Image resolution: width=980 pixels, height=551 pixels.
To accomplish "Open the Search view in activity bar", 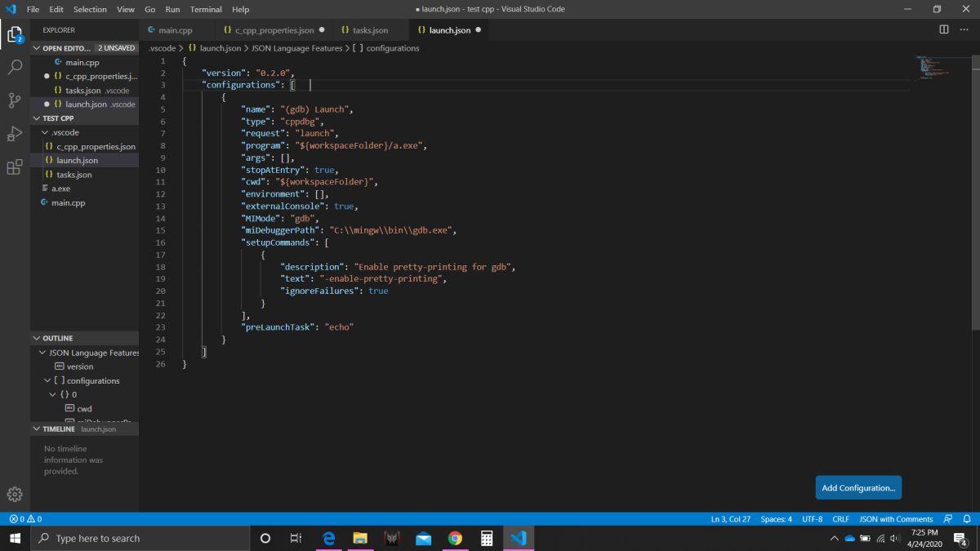I will pos(15,67).
